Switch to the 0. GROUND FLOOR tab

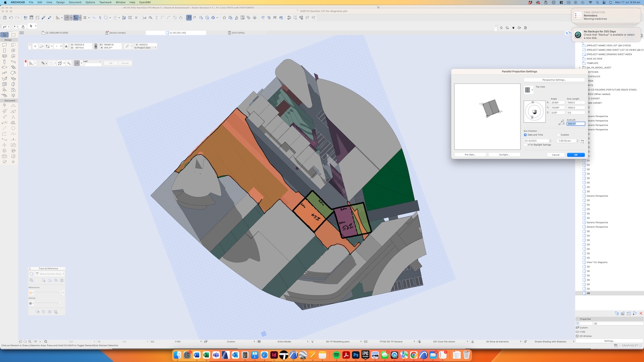[57, 33]
